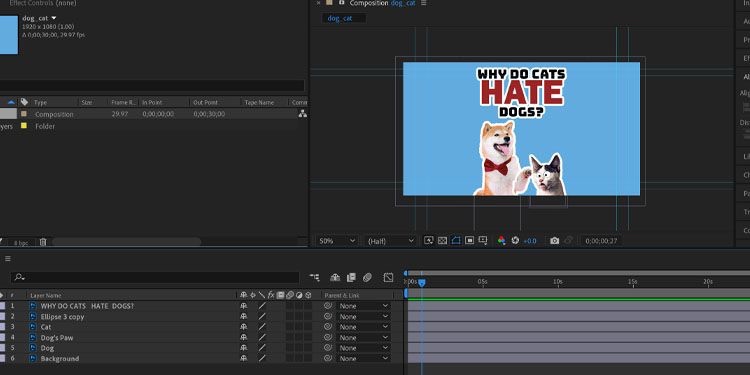Show channel and color management settings
Viewport: 750px width, 375px height.
click(501, 241)
